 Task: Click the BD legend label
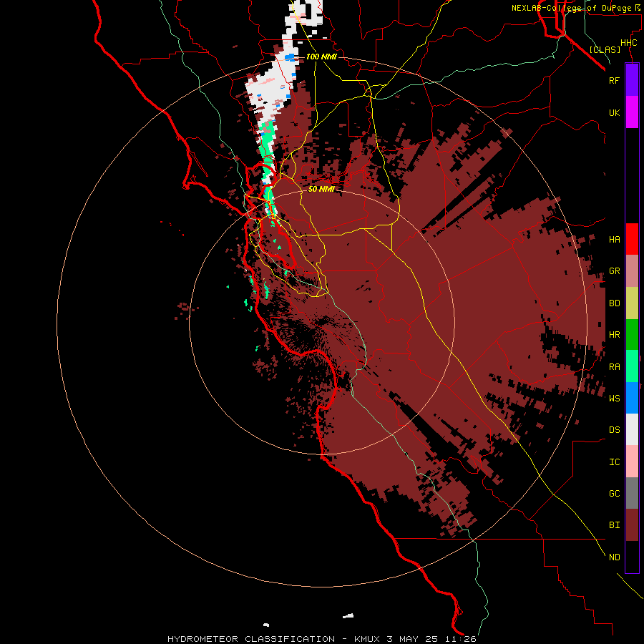[614, 303]
